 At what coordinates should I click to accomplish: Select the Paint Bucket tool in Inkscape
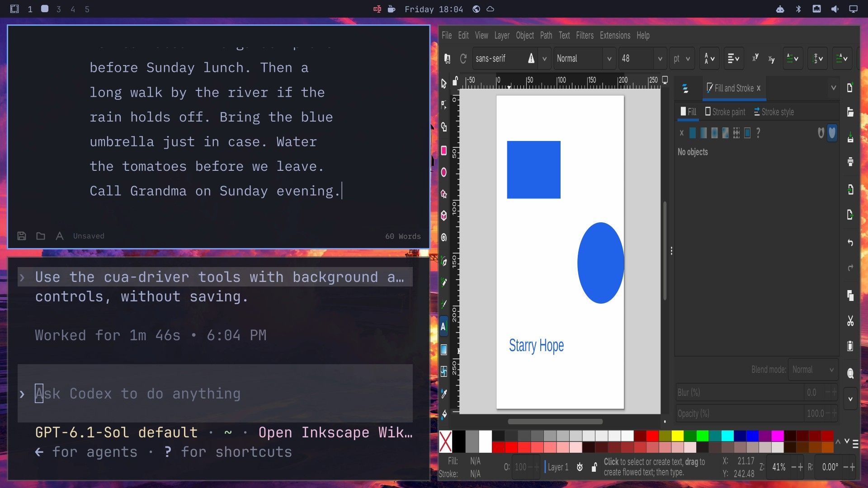pyautogui.click(x=443, y=414)
